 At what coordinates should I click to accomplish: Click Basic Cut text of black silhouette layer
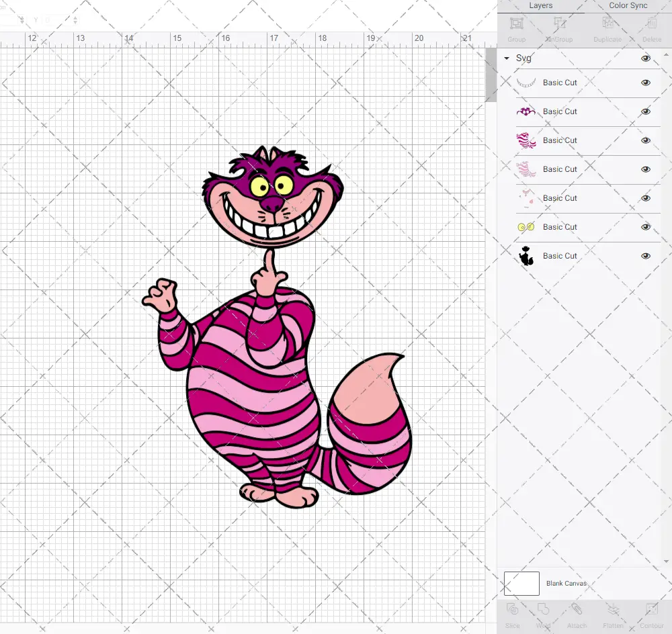pos(560,256)
